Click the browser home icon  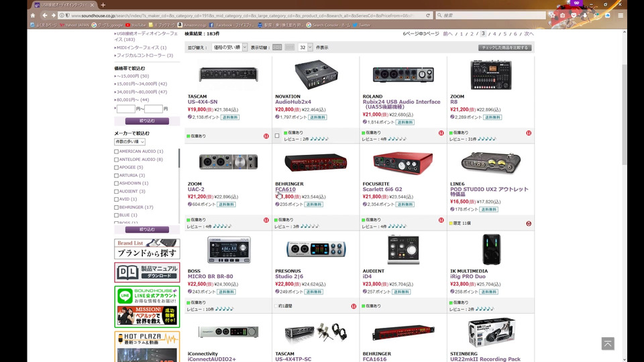(x=33, y=15)
